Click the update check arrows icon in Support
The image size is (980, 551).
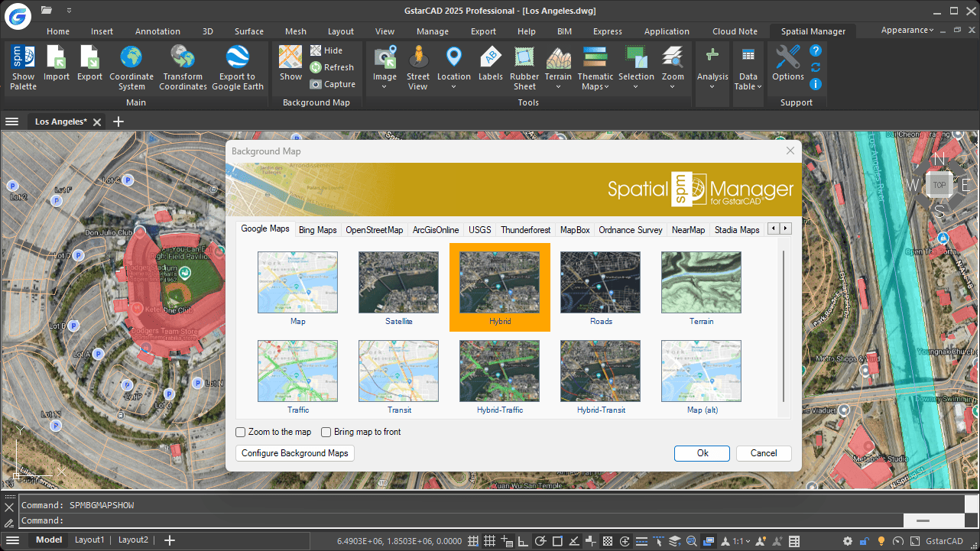pyautogui.click(x=816, y=67)
